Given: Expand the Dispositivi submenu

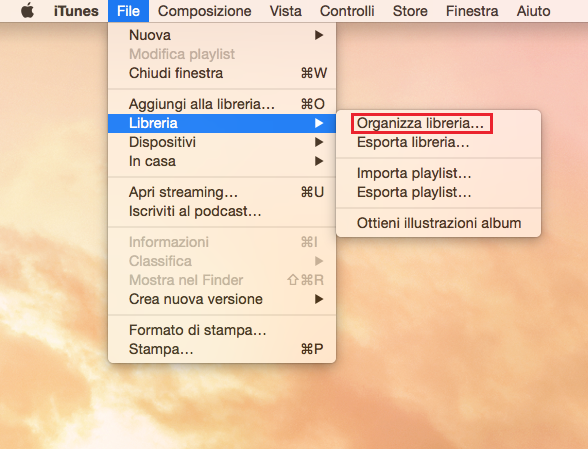Looking at the screenshot, I should (222, 142).
